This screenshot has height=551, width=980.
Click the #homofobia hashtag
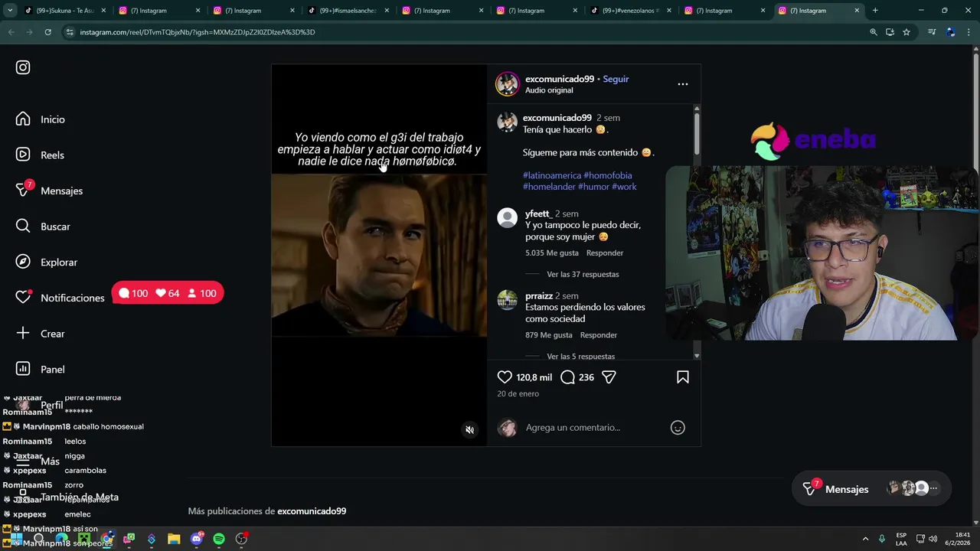coord(608,175)
